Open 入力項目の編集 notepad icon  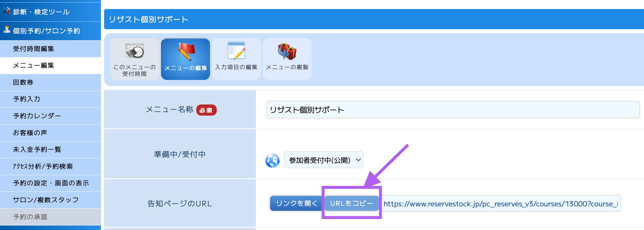236,51
